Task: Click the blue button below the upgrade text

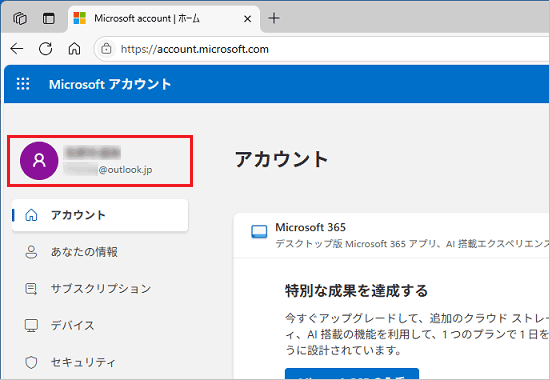Action: point(352,374)
